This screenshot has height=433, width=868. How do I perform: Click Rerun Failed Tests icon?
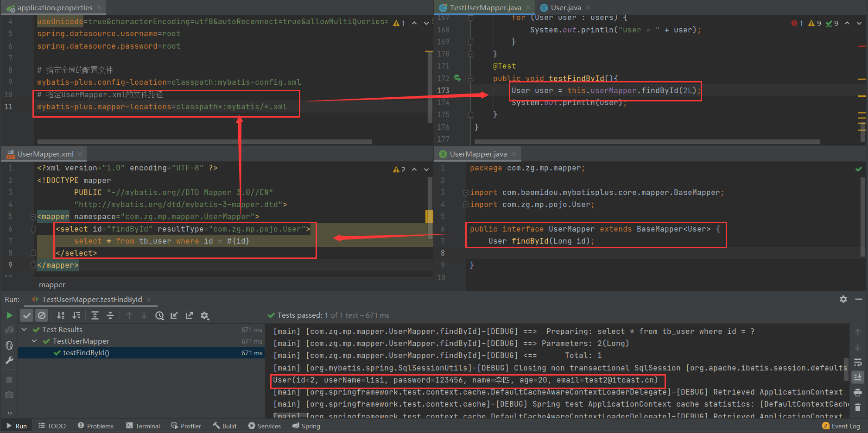click(9, 330)
